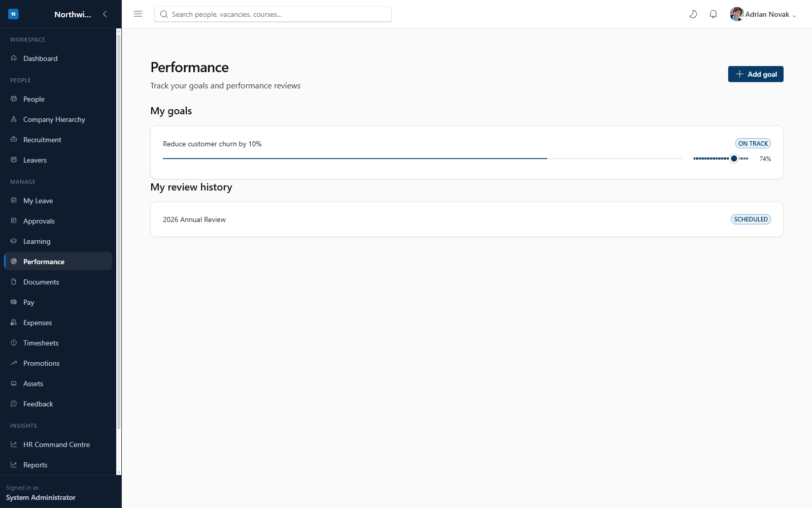Click the Learning graduation cap icon
This screenshot has height=508, width=812.
click(14, 241)
